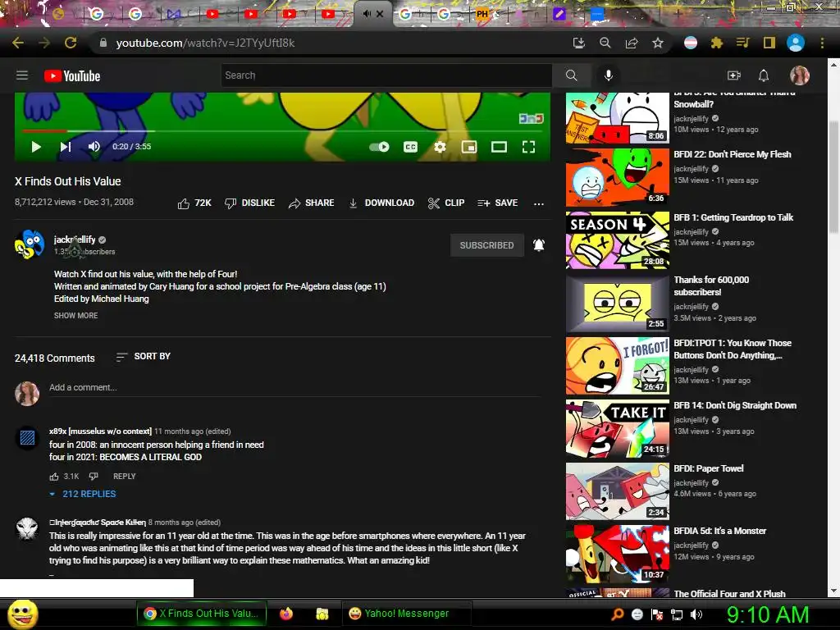Viewport: 840px width, 630px height.
Task: Go to YouTube home via logo
Action: click(x=72, y=76)
